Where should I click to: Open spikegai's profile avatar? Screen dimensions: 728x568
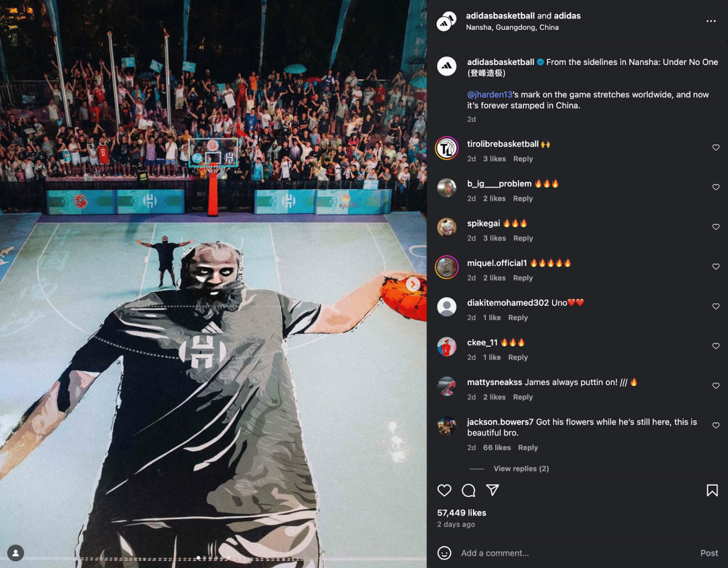coord(447,227)
